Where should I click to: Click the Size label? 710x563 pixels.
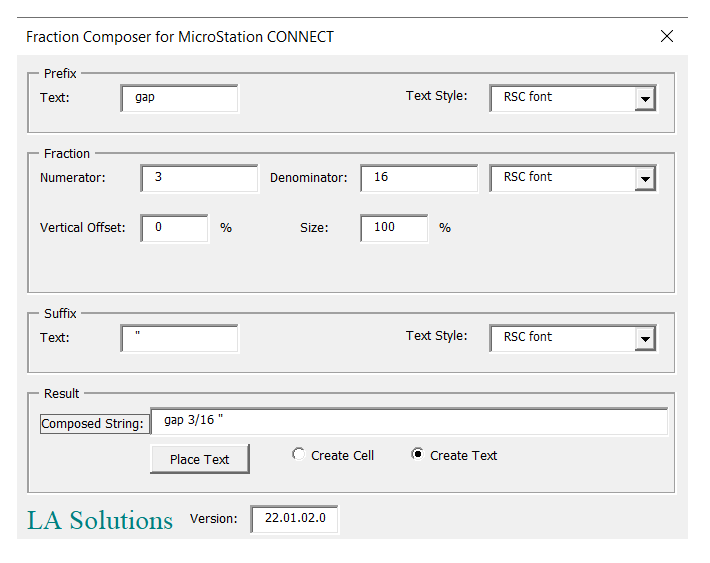coord(314,227)
